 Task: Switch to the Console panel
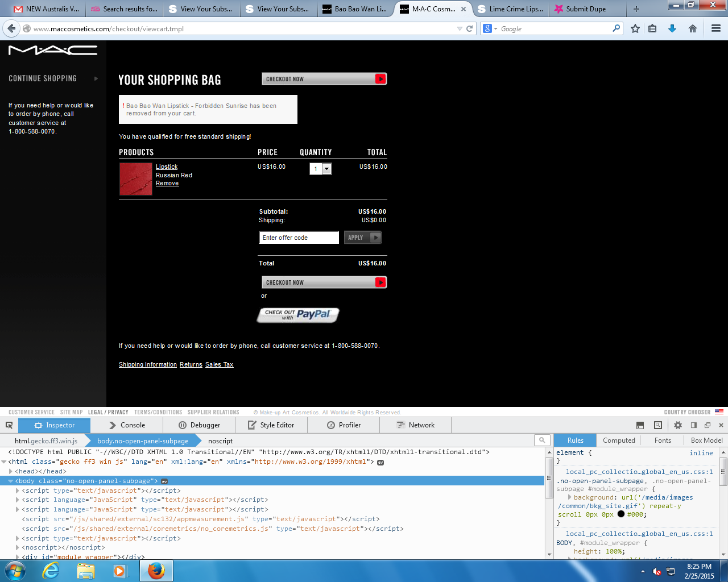tap(127, 425)
